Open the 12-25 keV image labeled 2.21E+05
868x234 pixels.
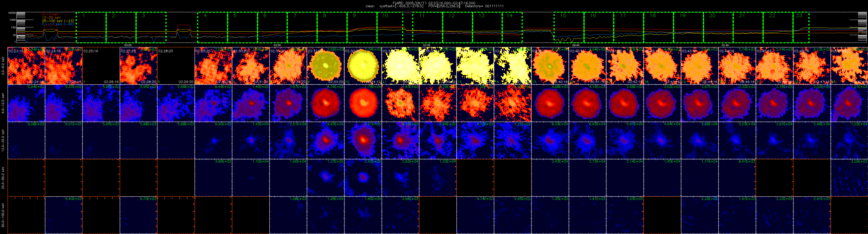(x=363, y=140)
